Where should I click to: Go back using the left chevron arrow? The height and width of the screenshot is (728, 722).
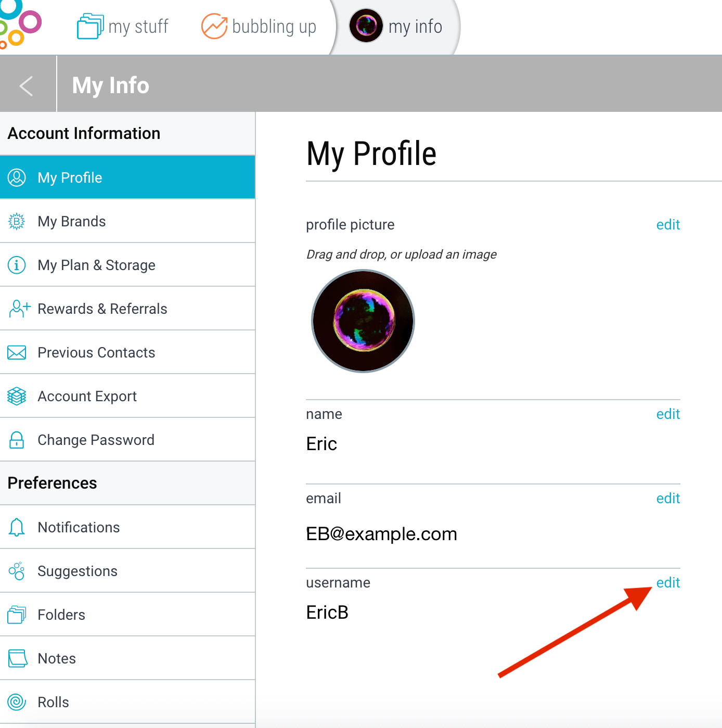click(x=27, y=85)
